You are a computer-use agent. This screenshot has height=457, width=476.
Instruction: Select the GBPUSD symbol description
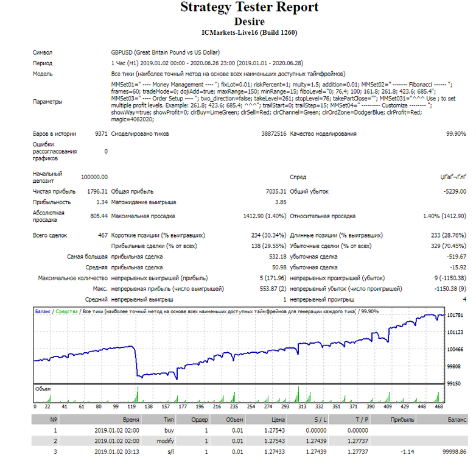166,52
